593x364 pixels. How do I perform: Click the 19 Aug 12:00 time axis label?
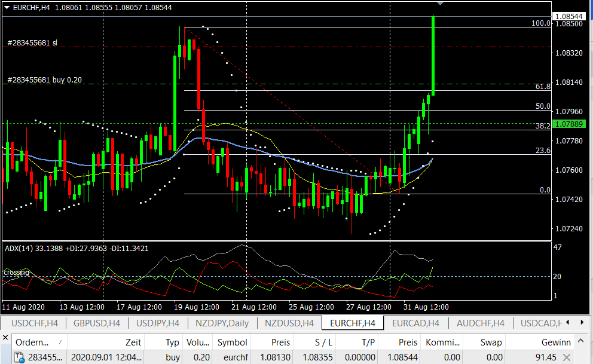click(196, 307)
